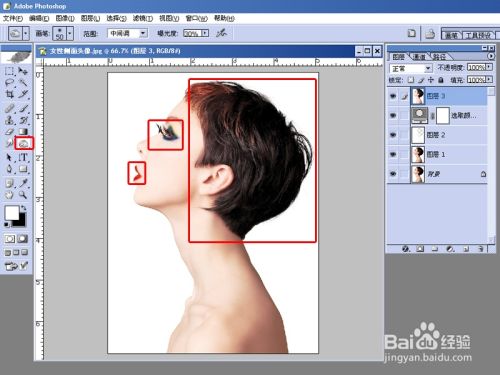Open the 文件 (File) menu
The height and width of the screenshot is (375, 500).
click(13, 18)
